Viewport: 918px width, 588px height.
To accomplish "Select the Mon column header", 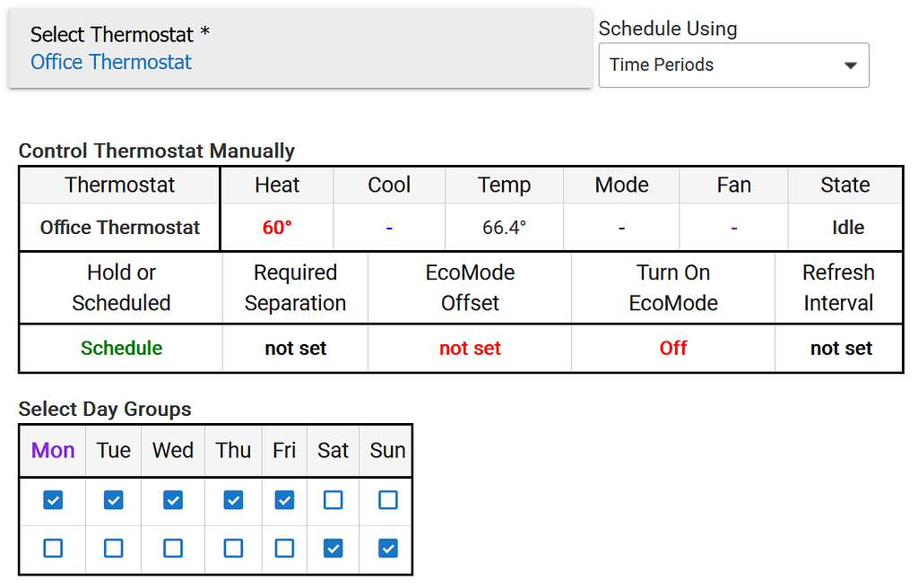I will point(52,451).
